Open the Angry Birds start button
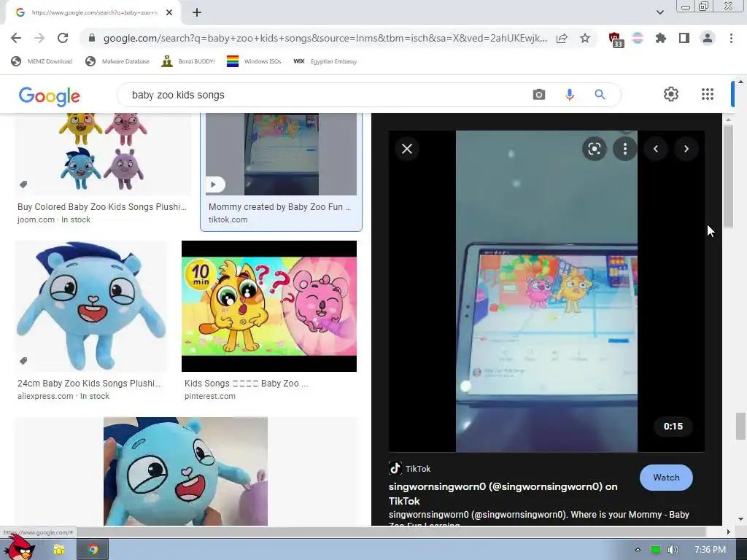747x560 pixels. [19, 548]
